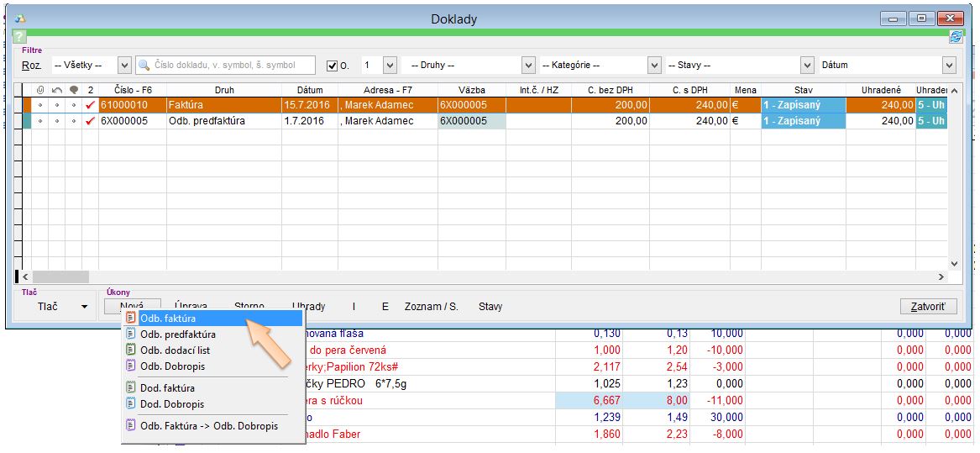Image resolution: width=980 pixels, height=453 pixels.
Task: Click the paperclip attachment column header icon
Action: (39, 90)
